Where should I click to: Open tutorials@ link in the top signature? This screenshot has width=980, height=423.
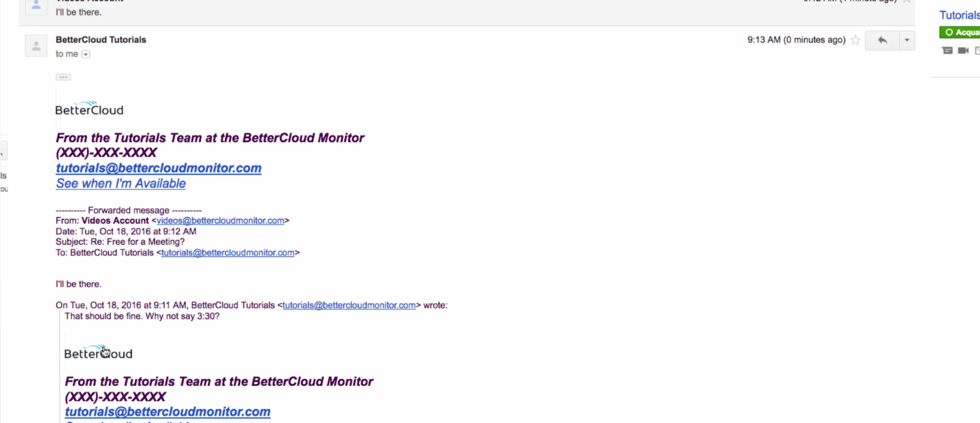pos(158,168)
